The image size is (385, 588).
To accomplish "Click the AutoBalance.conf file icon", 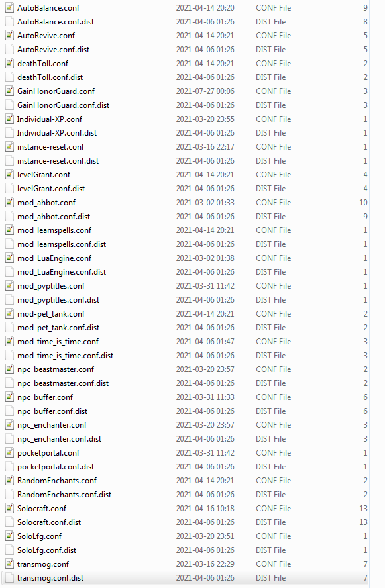I will [10, 7].
